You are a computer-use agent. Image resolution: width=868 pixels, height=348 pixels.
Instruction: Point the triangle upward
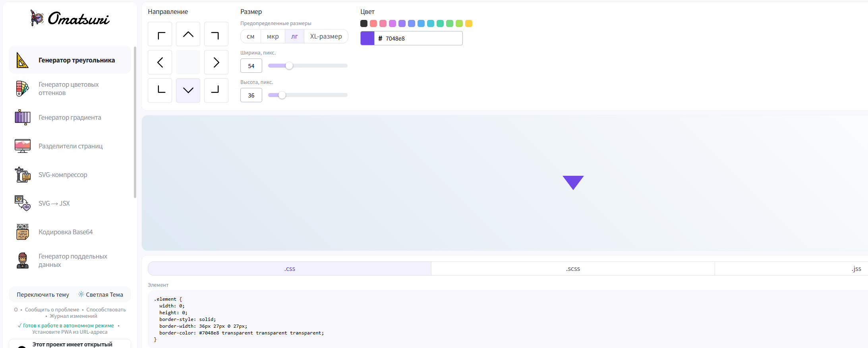click(188, 34)
